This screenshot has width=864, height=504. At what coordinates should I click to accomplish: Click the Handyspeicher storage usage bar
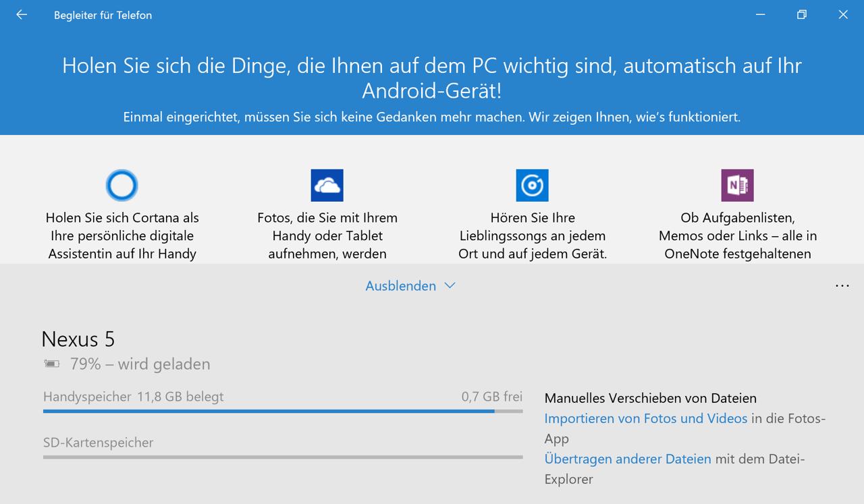click(282, 411)
